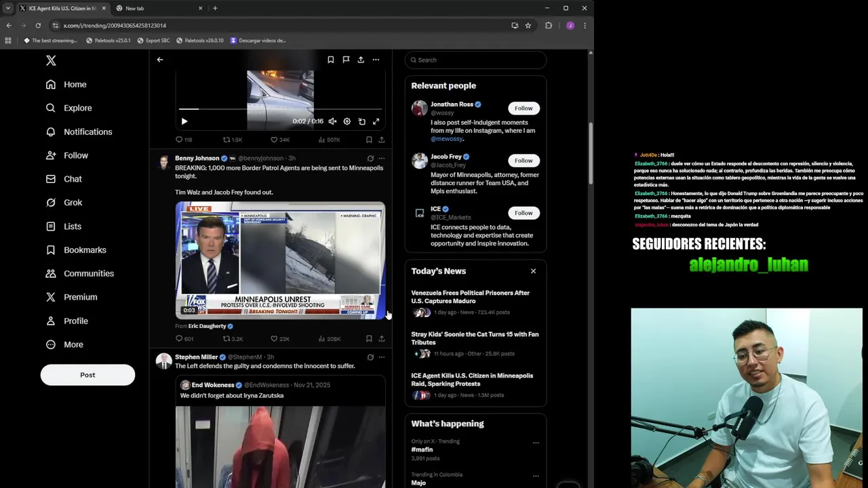Open Notifications in the sidebar
The width and height of the screenshot is (868, 488).
click(79, 131)
